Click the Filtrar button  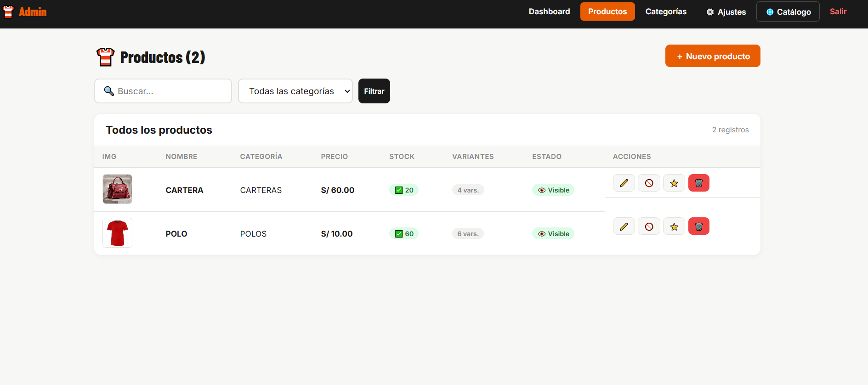tap(374, 91)
